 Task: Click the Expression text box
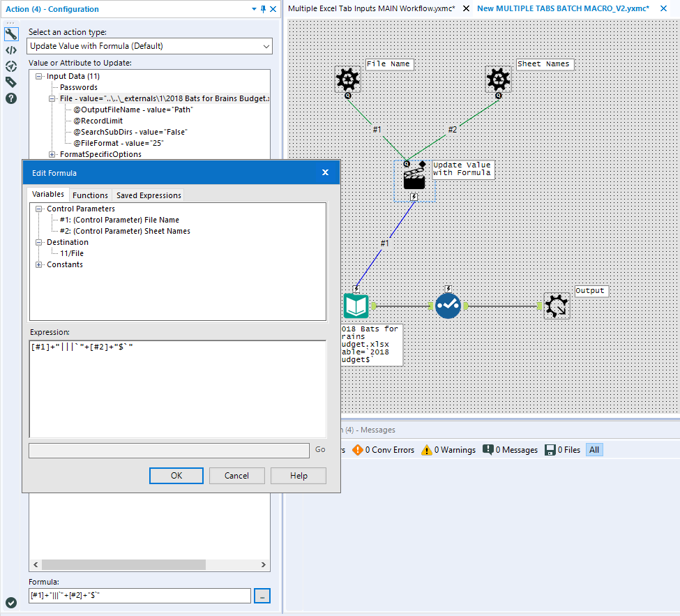[x=177, y=389]
